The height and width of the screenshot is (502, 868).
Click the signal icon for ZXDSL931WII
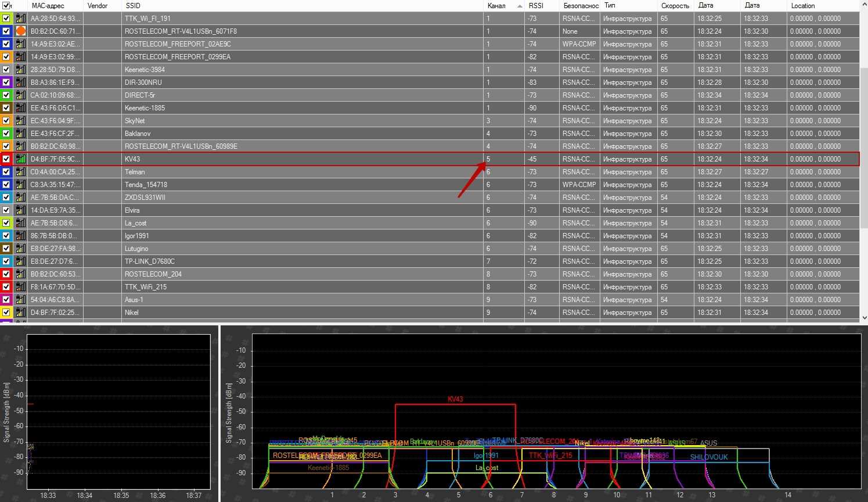tap(20, 198)
